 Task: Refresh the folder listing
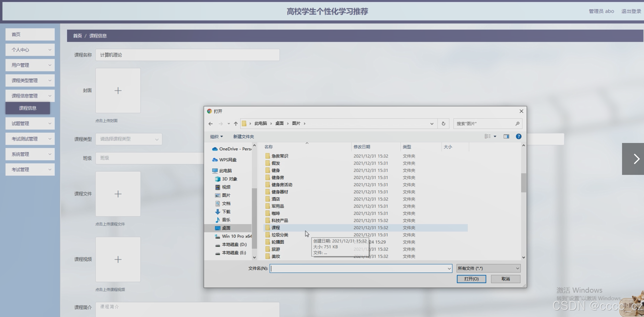(x=443, y=124)
